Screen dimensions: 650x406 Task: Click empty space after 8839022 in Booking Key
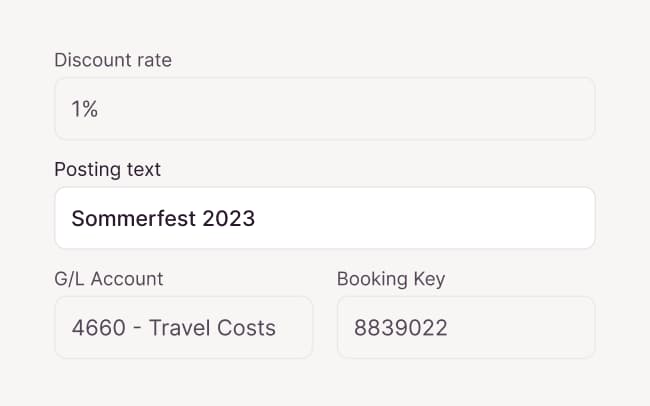[520, 327]
